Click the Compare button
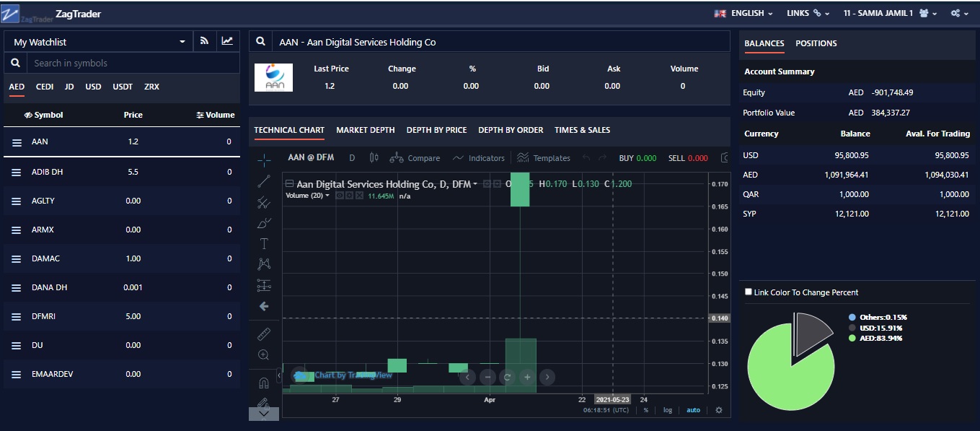980x431 pixels. pyautogui.click(x=415, y=158)
